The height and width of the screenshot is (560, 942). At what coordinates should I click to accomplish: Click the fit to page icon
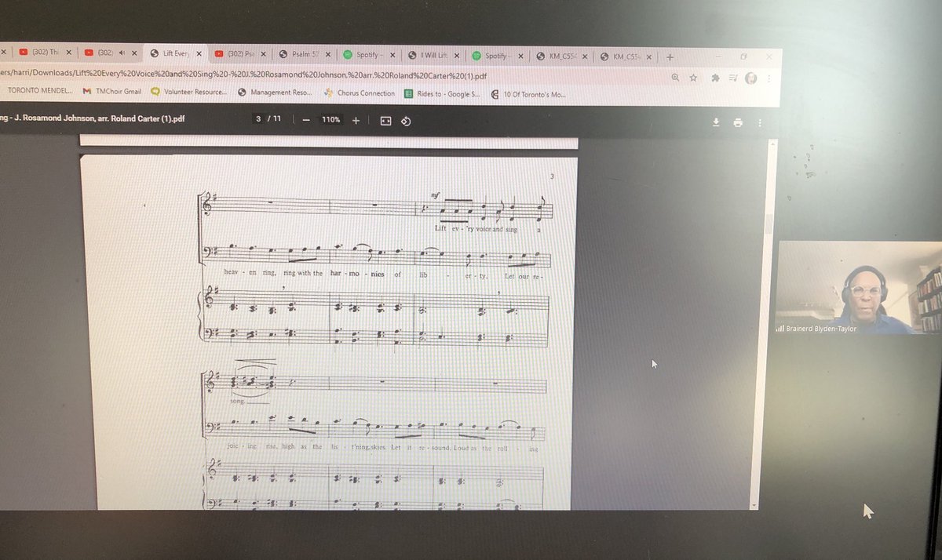pyautogui.click(x=385, y=121)
